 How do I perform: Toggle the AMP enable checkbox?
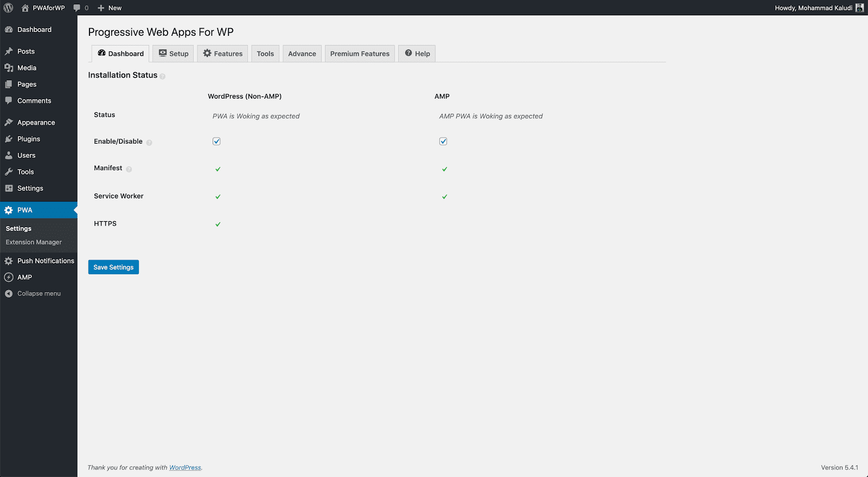point(443,141)
